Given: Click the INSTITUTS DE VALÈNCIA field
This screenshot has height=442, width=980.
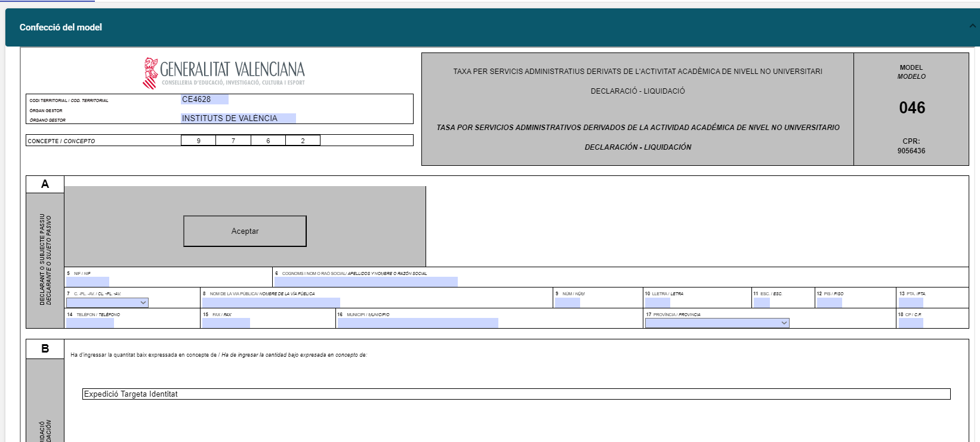Looking at the screenshot, I should 238,118.
